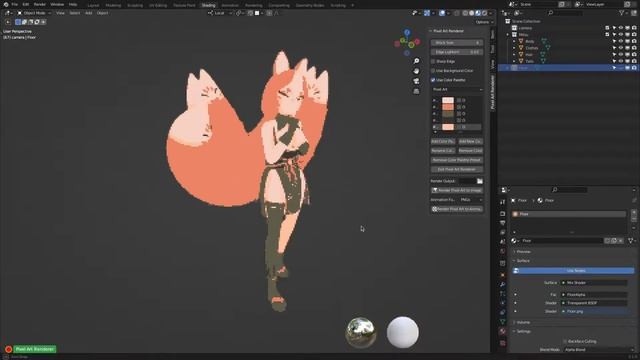Click the Add Color Palette button
The image size is (640, 360).
coord(443,141)
